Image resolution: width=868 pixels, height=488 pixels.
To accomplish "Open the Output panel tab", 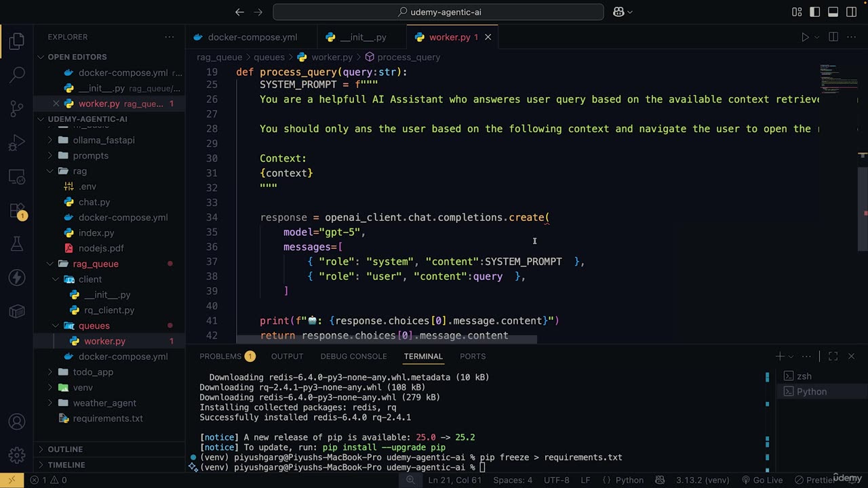I will (x=287, y=357).
